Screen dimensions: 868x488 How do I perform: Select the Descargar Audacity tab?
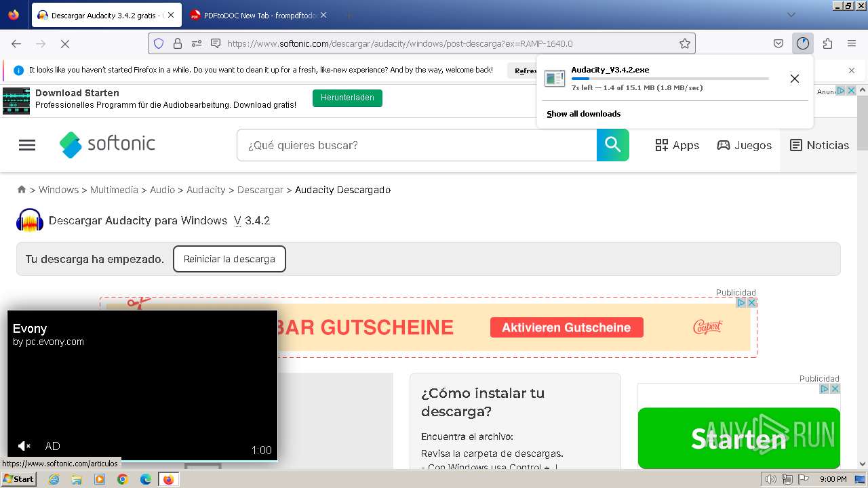pyautogui.click(x=105, y=15)
